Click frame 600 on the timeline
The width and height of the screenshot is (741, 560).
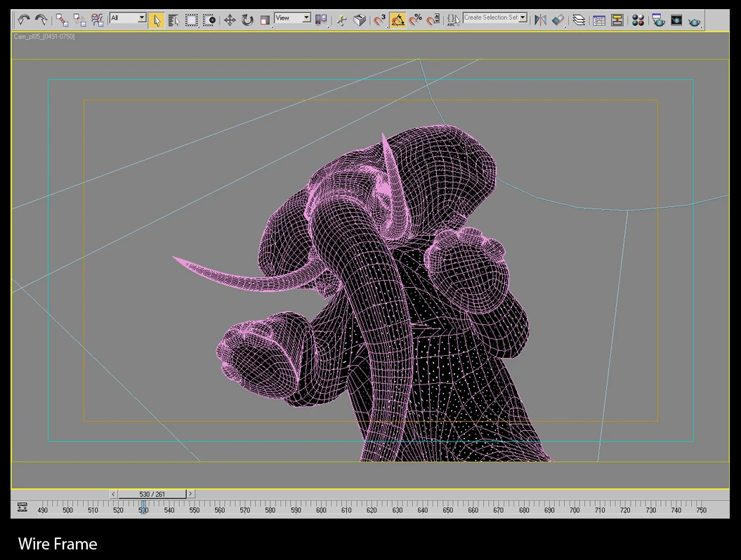pyautogui.click(x=321, y=510)
